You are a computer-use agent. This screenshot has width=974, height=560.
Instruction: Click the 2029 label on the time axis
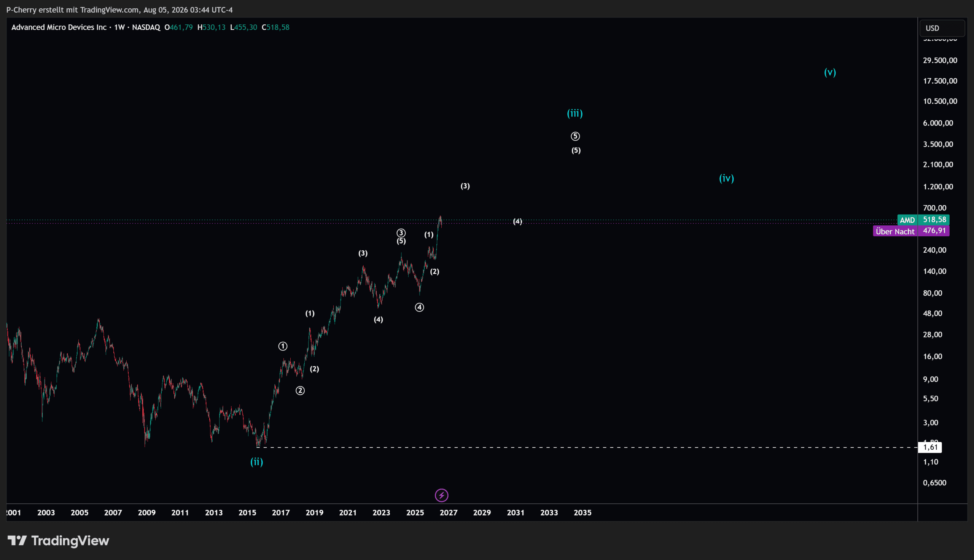pyautogui.click(x=482, y=513)
